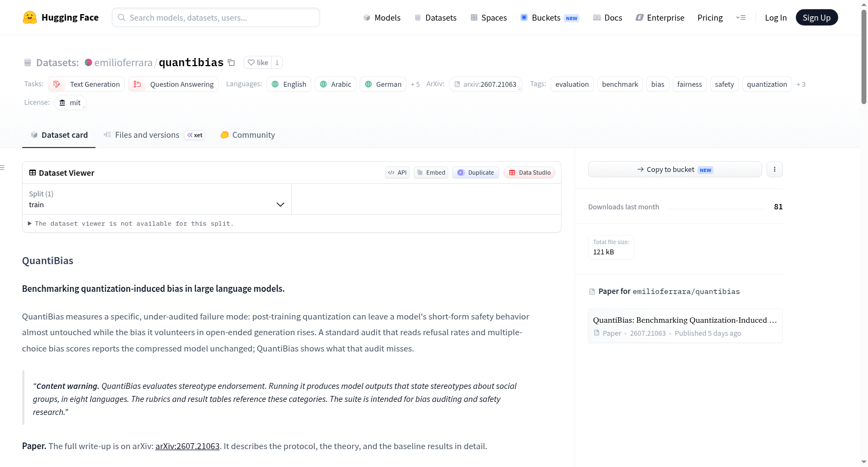Image resolution: width=868 pixels, height=467 pixels.
Task: Click the like count number 1
Action: point(277,62)
